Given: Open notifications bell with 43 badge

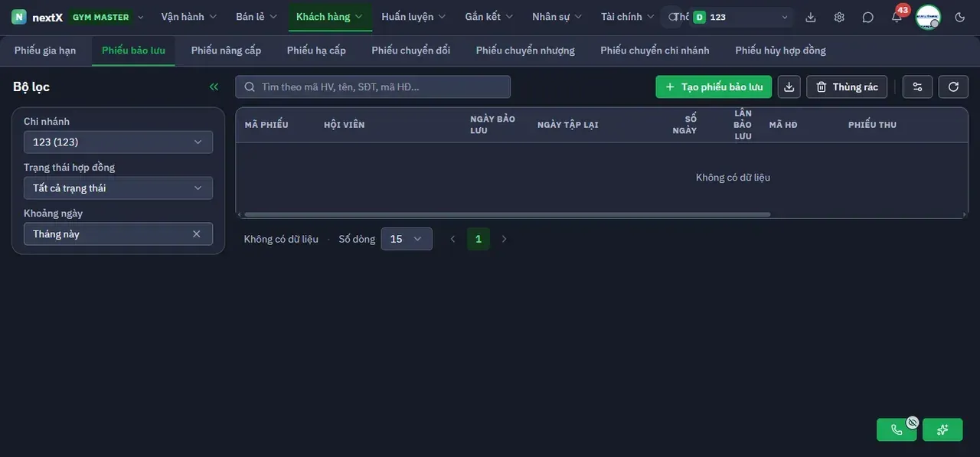Looking at the screenshot, I should tap(897, 17).
